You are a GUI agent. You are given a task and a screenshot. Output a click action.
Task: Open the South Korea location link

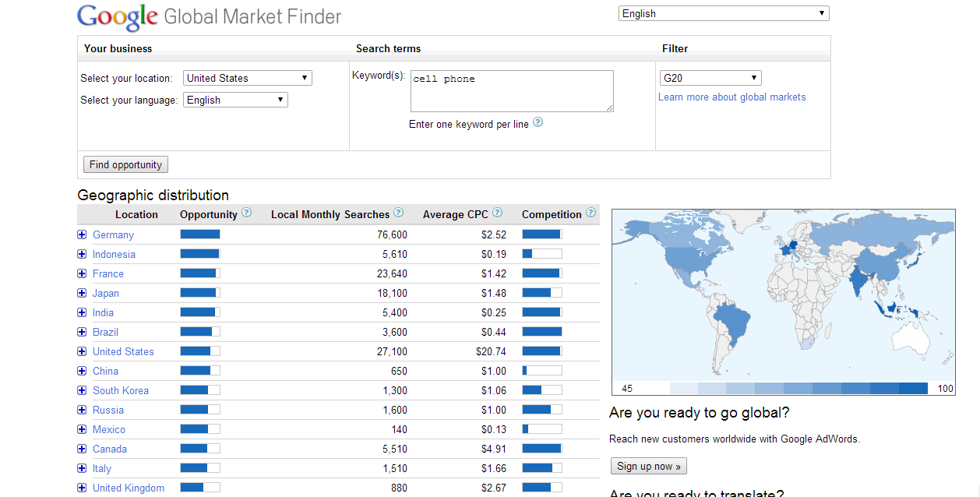click(121, 390)
